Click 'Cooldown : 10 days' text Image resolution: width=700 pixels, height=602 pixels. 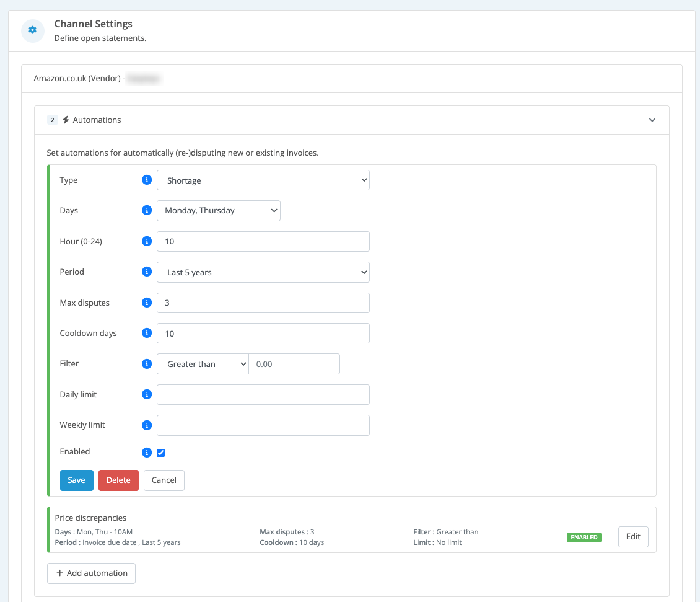(x=292, y=542)
